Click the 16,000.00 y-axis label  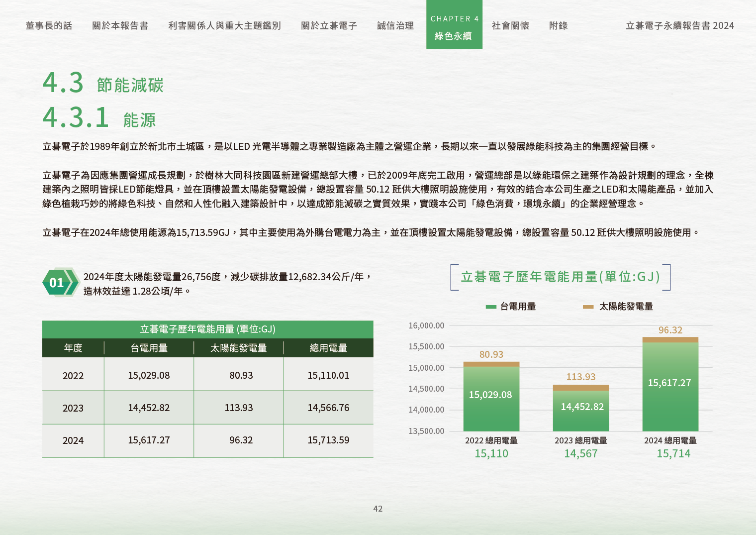426,325
